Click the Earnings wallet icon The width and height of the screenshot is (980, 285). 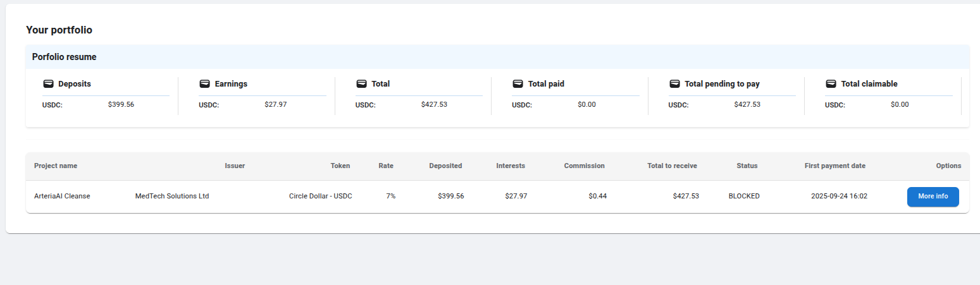(204, 84)
